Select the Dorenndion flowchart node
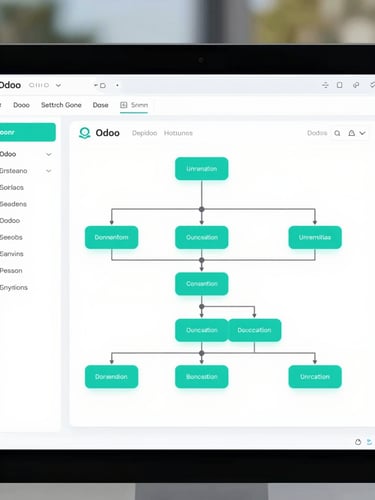This screenshot has width=375, height=500. pos(111,377)
